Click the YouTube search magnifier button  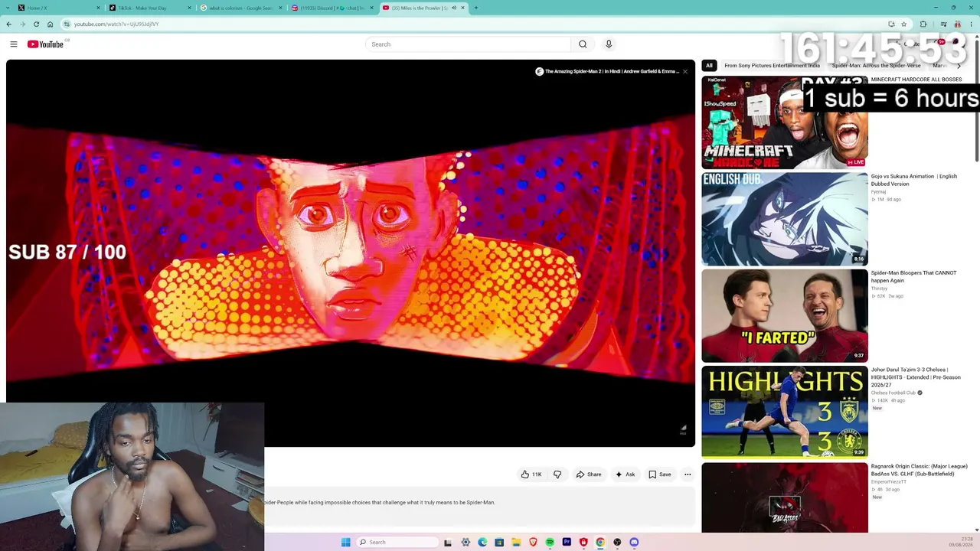[583, 44]
